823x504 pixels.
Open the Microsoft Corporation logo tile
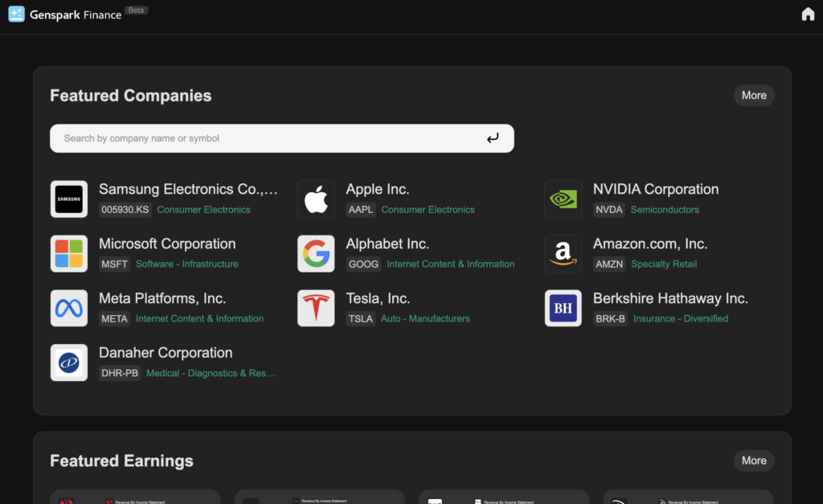click(x=69, y=254)
